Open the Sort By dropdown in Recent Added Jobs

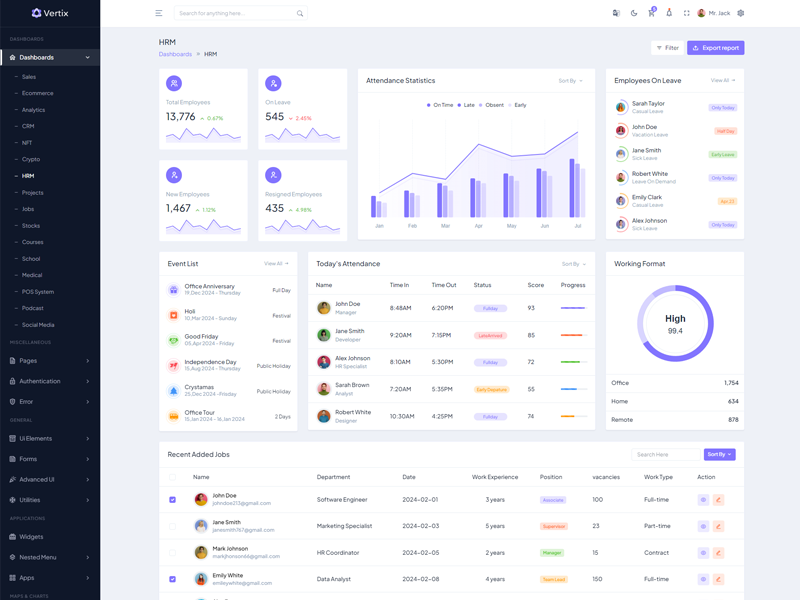pyautogui.click(x=719, y=454)
